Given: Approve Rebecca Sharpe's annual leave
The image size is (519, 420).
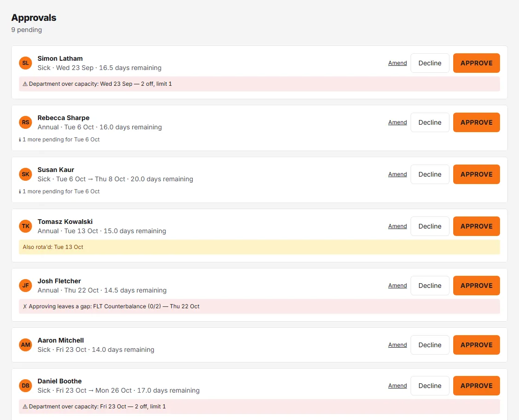Looking at the screenshot, I should (476, 122).
